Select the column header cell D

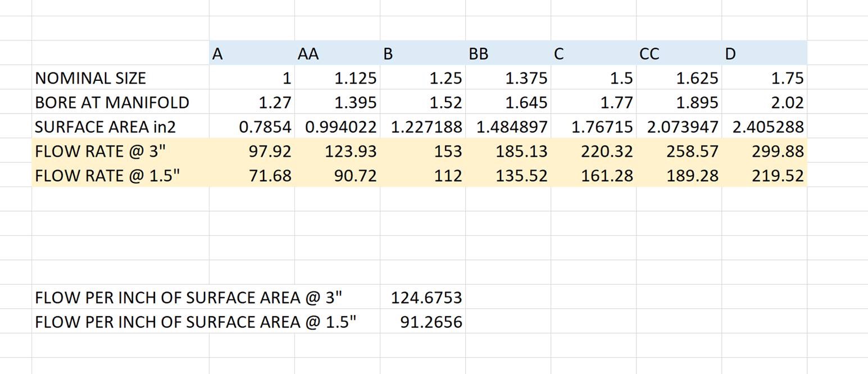pyautogui.click(x=764, y=54)
